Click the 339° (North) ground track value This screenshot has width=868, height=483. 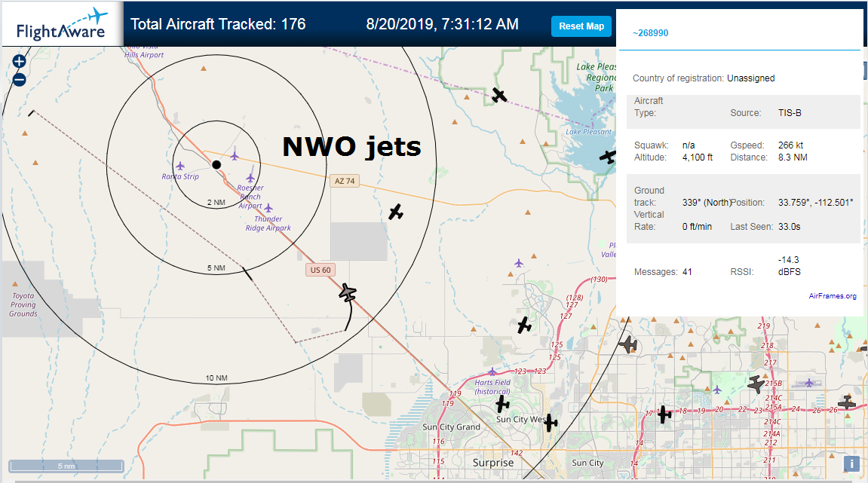click(x=707, y=203)
